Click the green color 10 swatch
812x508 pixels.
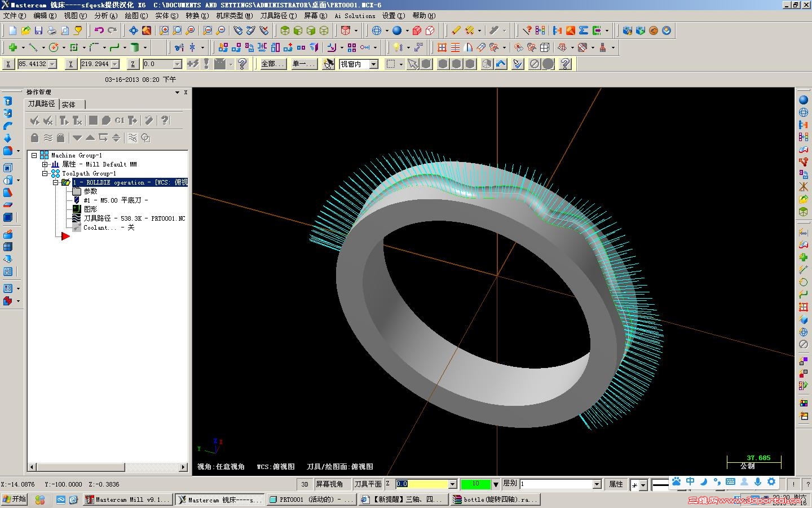tap(476, 484)
